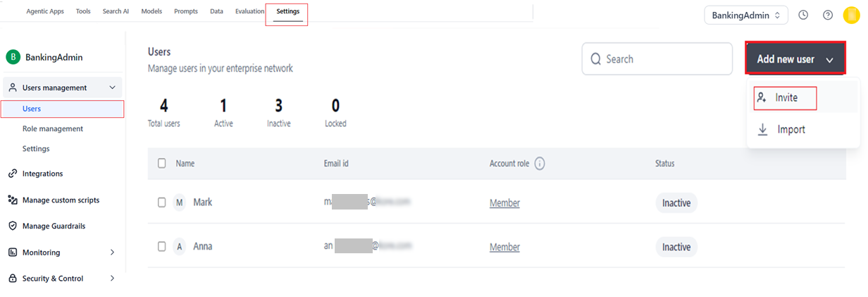This screenshot has height=297, width=868.
Task: Click the history clock icon
Action: click(803, 15)
